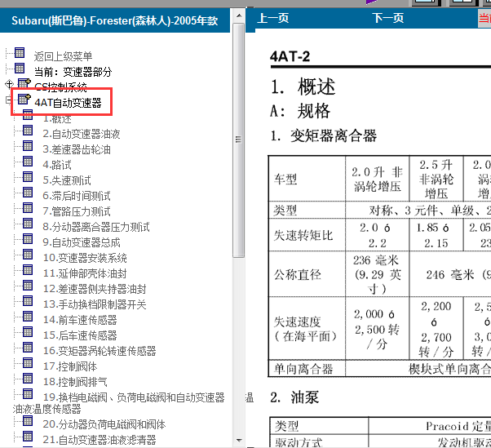Click the page icon for 2.自动变速器油液
This screenshot has height=448, width=491.
coord(28,130)
